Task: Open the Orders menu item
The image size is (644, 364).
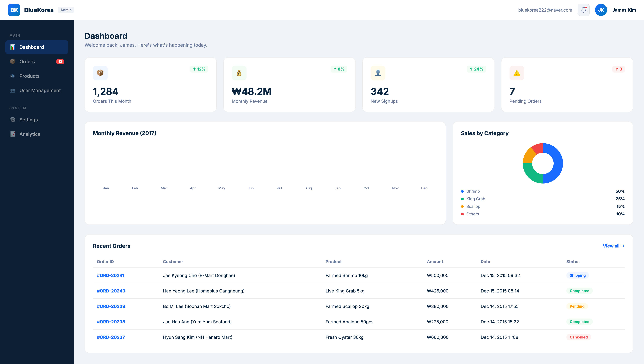Action: [x=27, y=62]
